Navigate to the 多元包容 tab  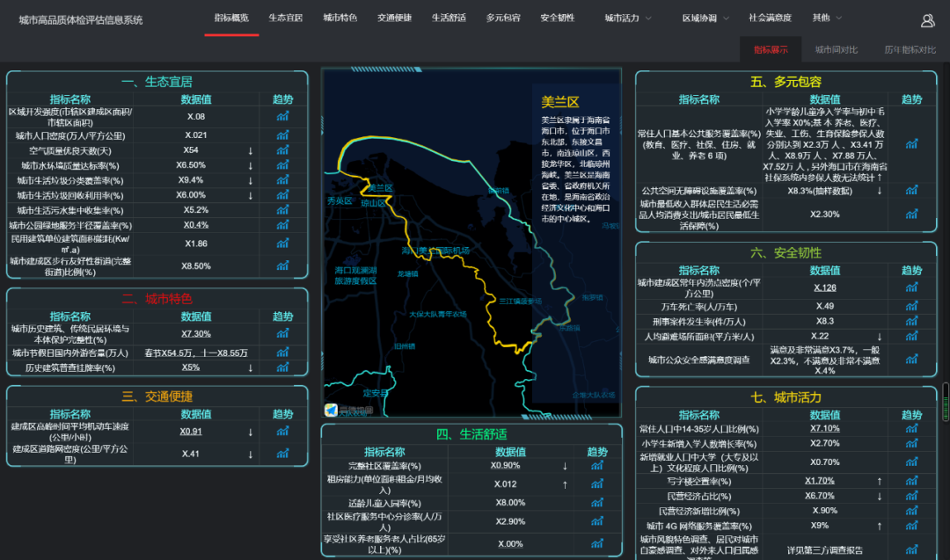click(x=503, y=18)
